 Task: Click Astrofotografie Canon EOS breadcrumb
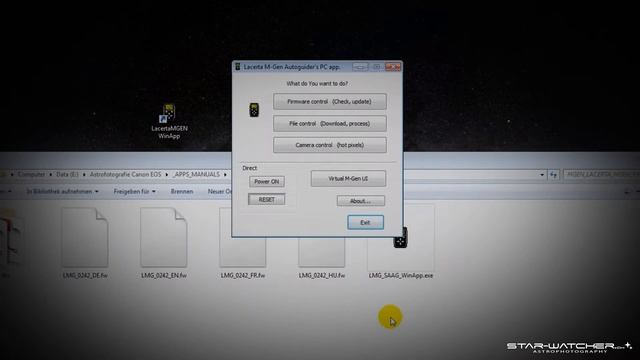(125, 174)
